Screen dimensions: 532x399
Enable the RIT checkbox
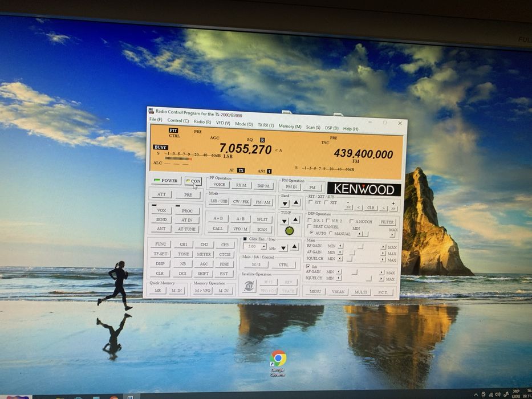click(x=310, y=202)
